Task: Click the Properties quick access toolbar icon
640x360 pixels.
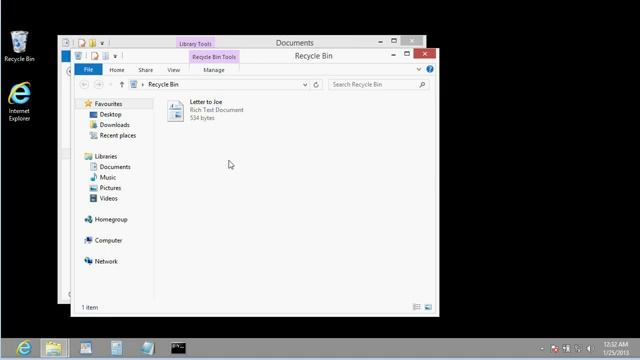Action: coord(95,56)
